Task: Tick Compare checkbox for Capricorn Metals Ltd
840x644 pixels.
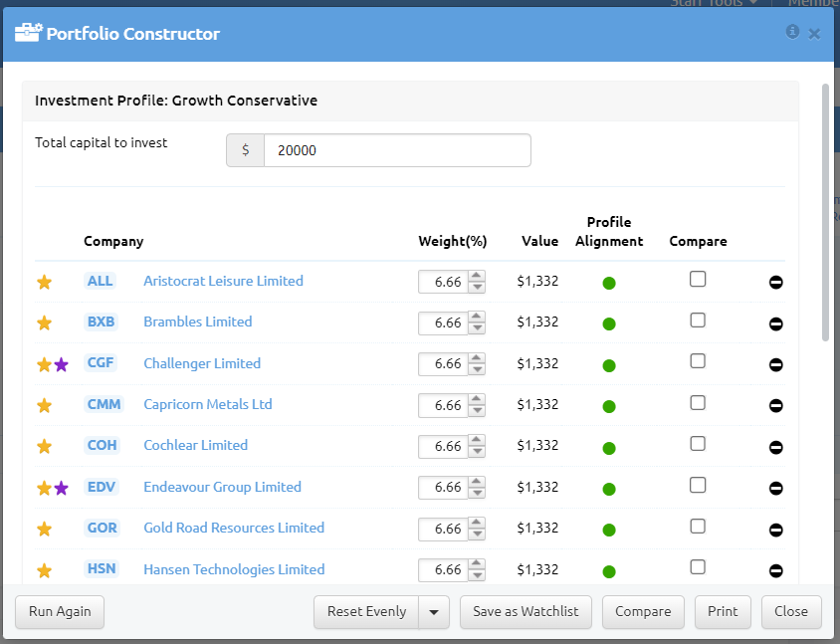Action: click(698, 402)
